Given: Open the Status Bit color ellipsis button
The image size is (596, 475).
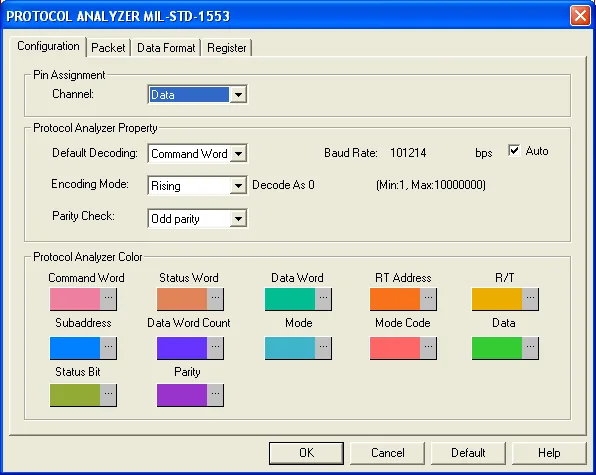Looking at the screenshot, I should click(x=108, y=395).
